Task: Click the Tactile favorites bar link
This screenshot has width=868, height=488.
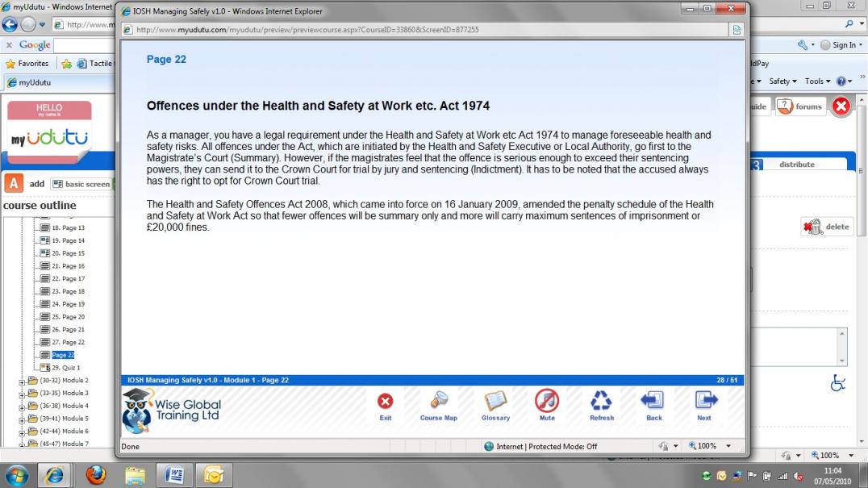Action: pyautogui.click(x=95, y=64)
